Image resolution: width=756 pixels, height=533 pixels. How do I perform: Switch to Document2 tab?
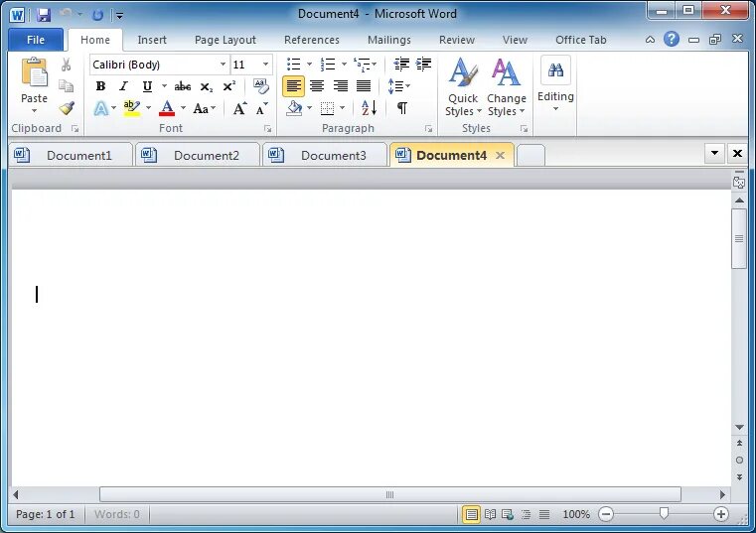click(198, 155)
